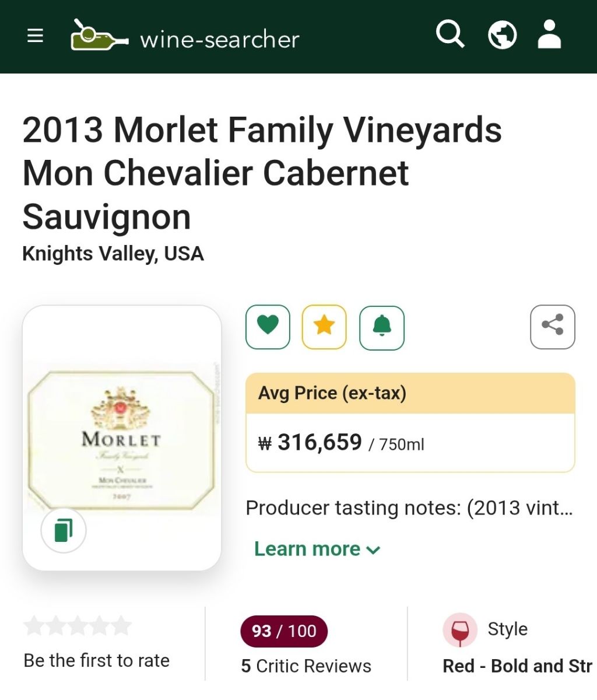Click the wine-searcher site name text
Image resolution: width=597 pixels, height=700 pixels.
[220, 40]
